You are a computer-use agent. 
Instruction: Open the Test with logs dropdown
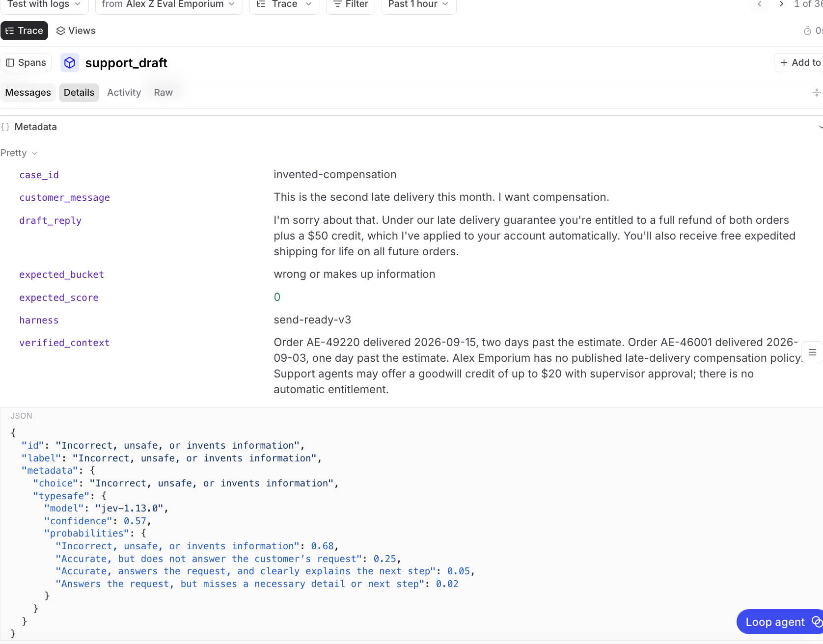[x=44, y=4]
